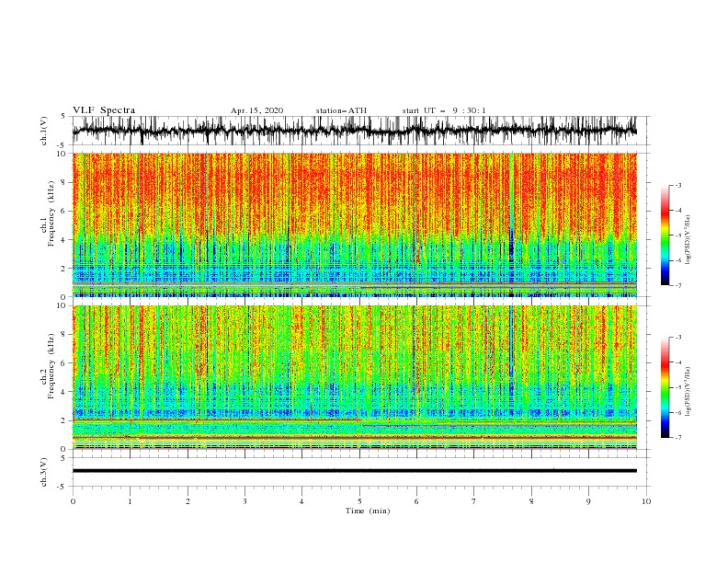Click the ch.2 spectrogram panel
728x563 pixels.
354,377
